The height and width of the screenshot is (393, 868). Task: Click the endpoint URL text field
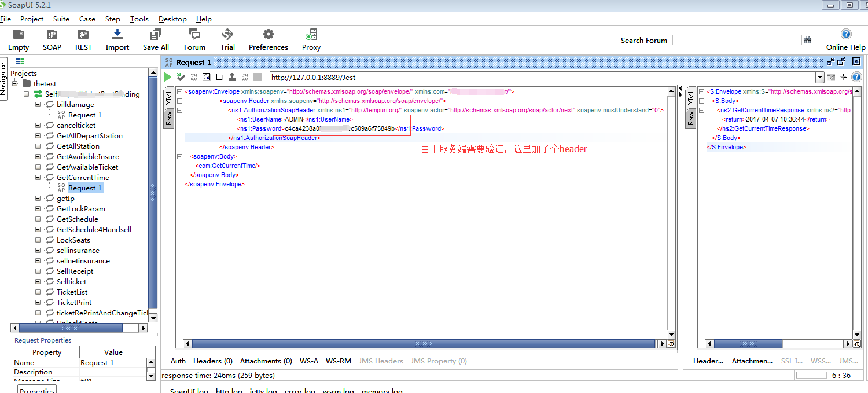click(x=542, y=77)
